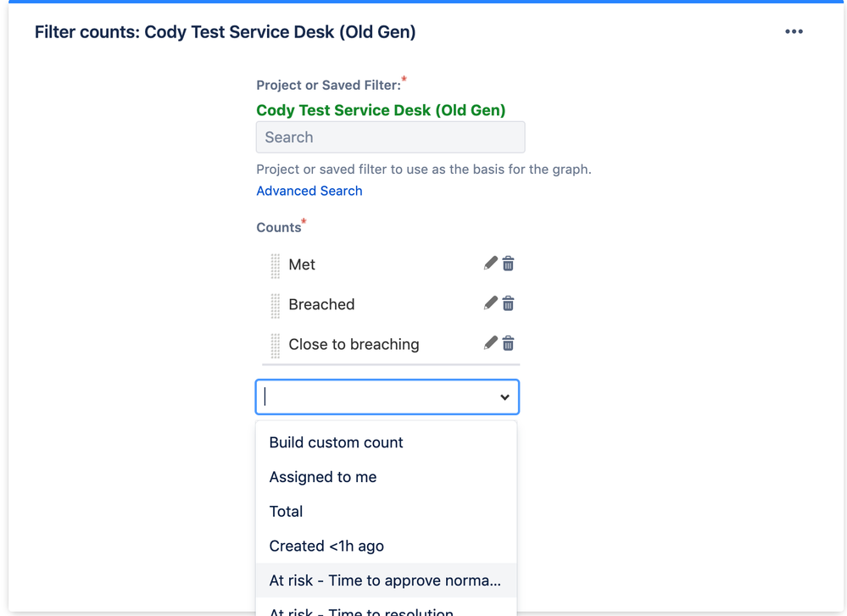This screenshot has height=616, width=847.
Task: Click the project Search input field
Action: [x=390, y=136]
